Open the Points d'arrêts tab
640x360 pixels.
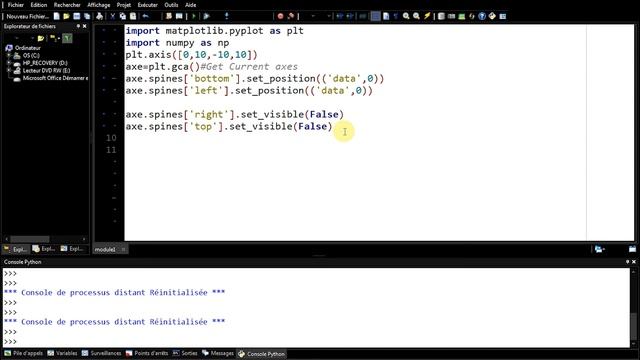[147, 353]
